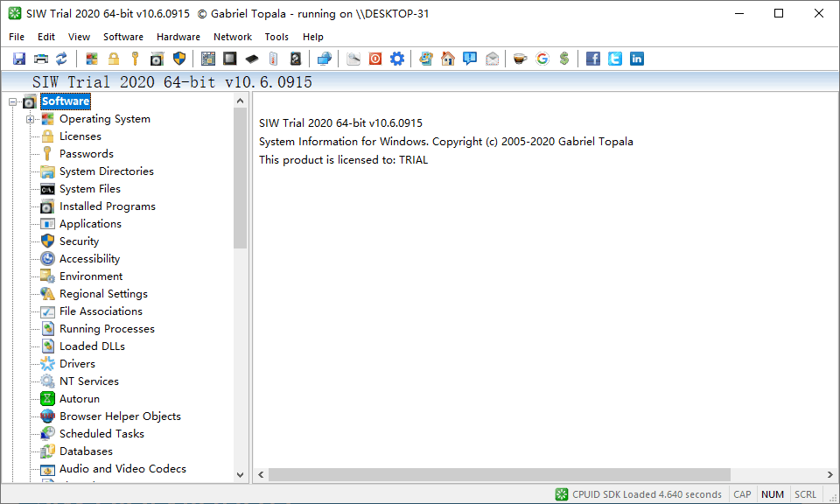Screen dimensions: 840x504
Task: Click the LinkedIn toolbar icon
Action: pyautogui.click(x=637, y=59)
